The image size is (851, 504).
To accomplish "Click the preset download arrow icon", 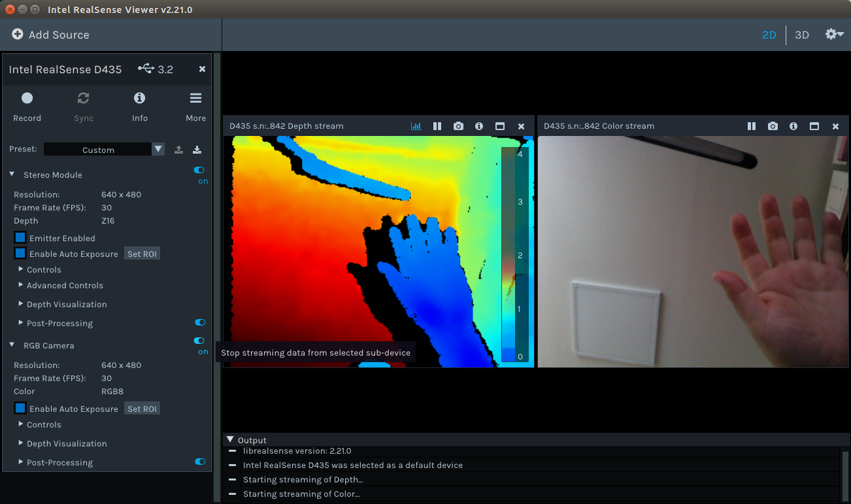I will click(x=197, y=150).
